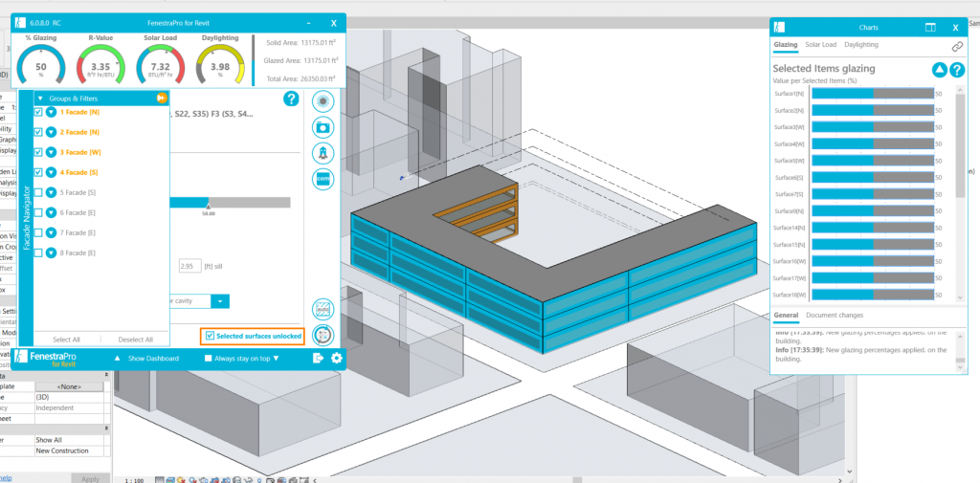
Task: Click the Daylighting gauge
Action: [220, 63]
